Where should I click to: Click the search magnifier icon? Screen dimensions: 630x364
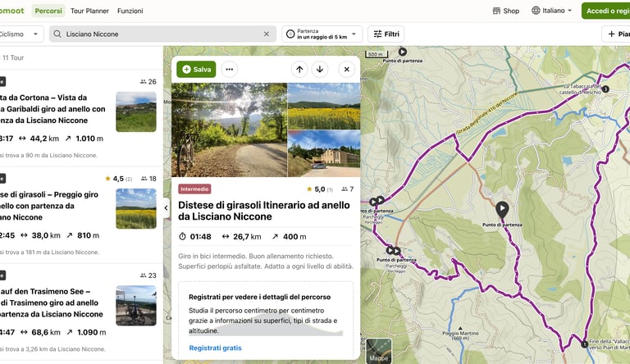click(57, 34)
